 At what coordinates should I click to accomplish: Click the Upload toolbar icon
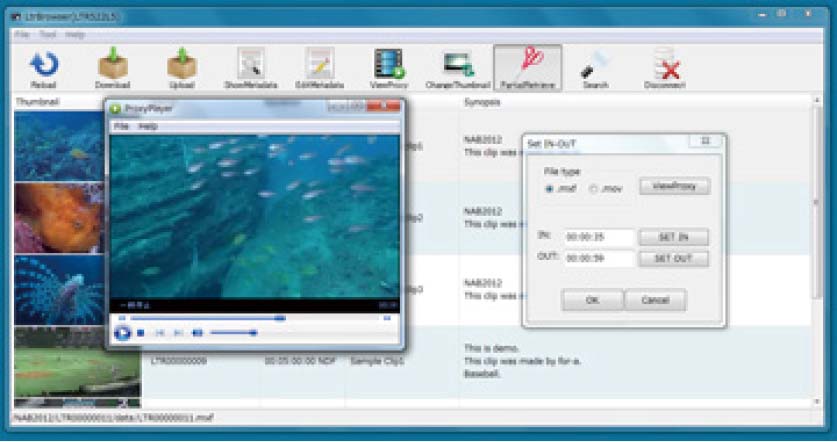pyautogui.click(x=181, y=66)
